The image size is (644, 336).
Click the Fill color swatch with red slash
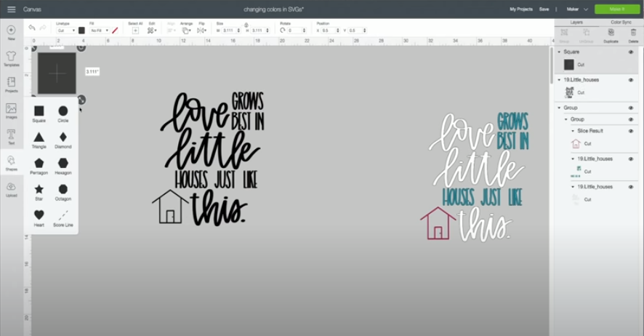click(115, 31)
